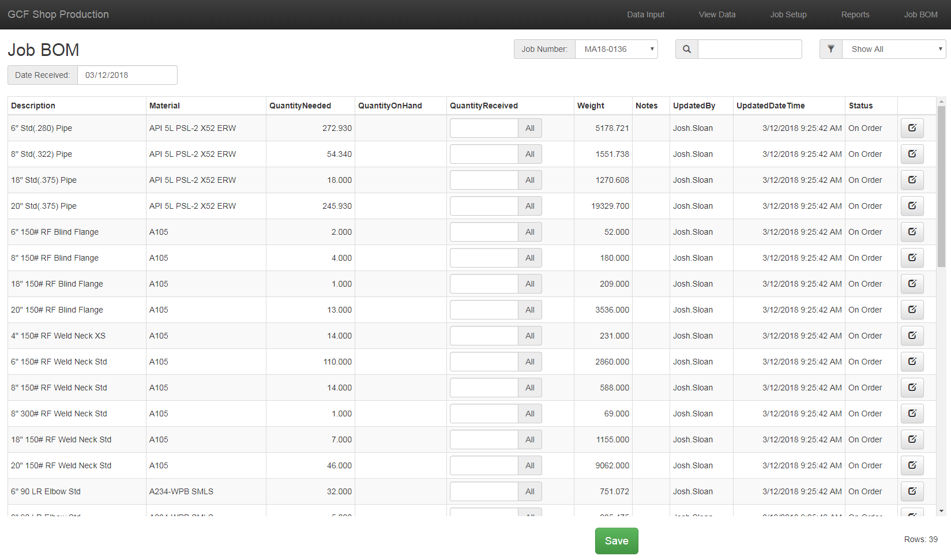Edit the 8" 300# RF Weld Neck Std row
Image resolution: width=951 pixels, height=560 pixels.
[912, 414]
